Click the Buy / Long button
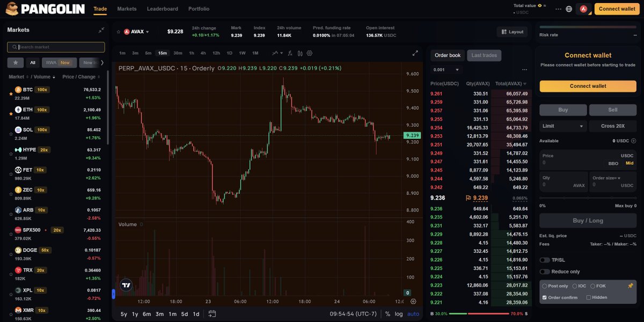Screen dimensions: 644x322 [x=588, y=221]
